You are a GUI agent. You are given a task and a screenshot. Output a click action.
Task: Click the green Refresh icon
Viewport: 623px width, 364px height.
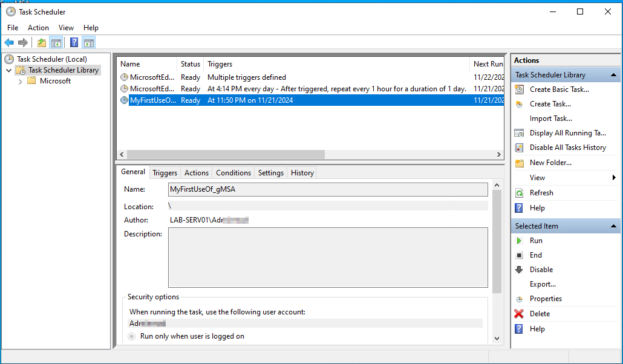click(519, 193)
